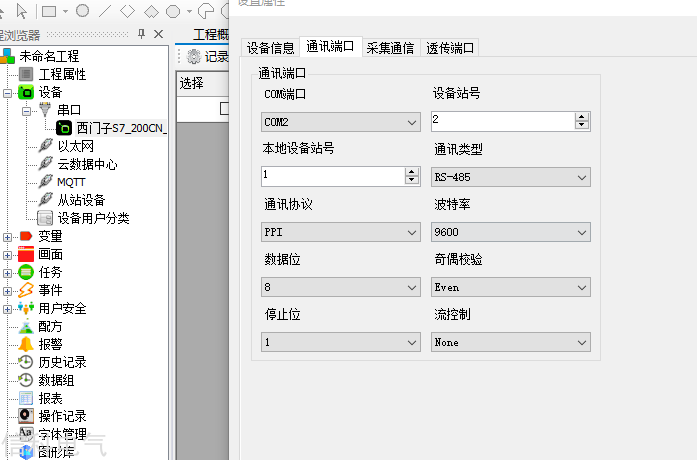Open the 数据位 dropdown showing 8

click(x=341, y=287)
